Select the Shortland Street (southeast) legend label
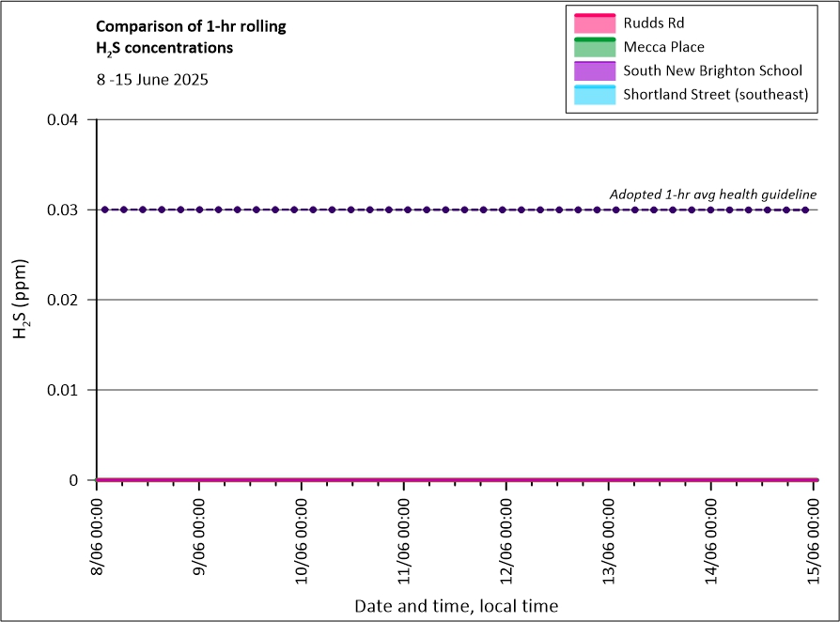Screen dimensions: 840x622 click(716, 95)
